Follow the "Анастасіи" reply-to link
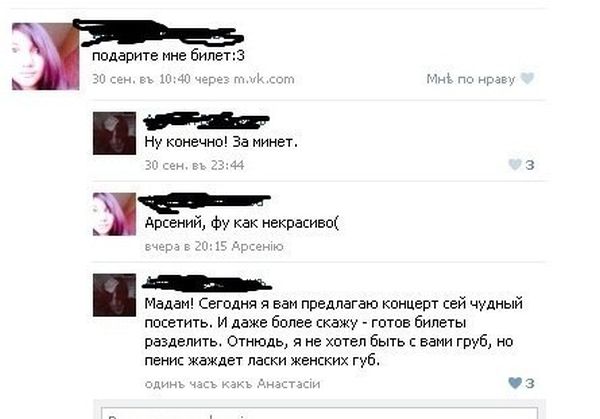 (x=289, y=383)
